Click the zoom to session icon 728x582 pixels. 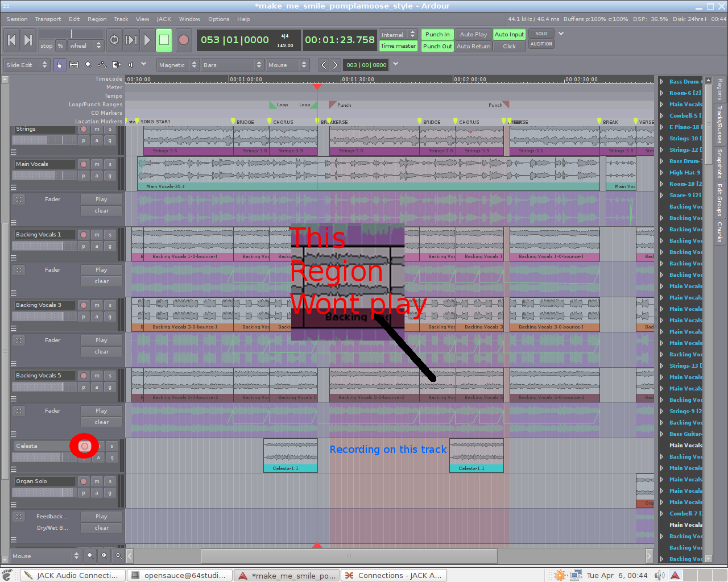click(118, 555)
